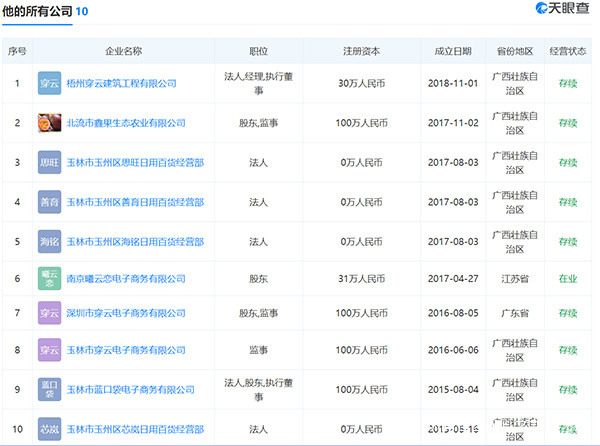
Task: Open 玉林市穿云电子商务有限公司 link
Action: pos(126,350)
